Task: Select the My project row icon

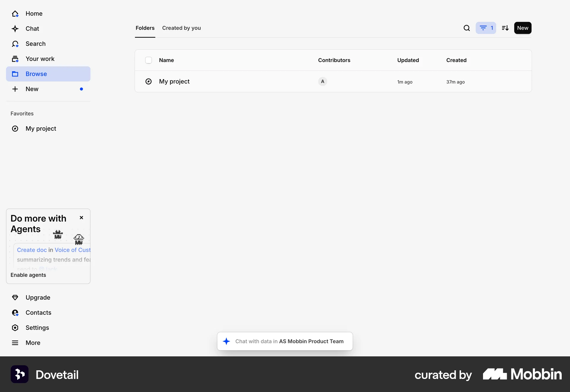Action: click(x=148, y=81)
